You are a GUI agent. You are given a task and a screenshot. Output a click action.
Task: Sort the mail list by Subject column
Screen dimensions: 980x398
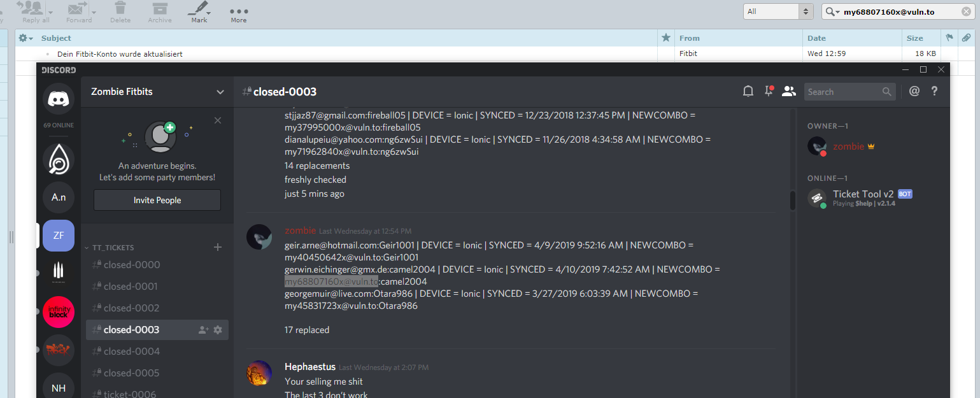point(56,38)
